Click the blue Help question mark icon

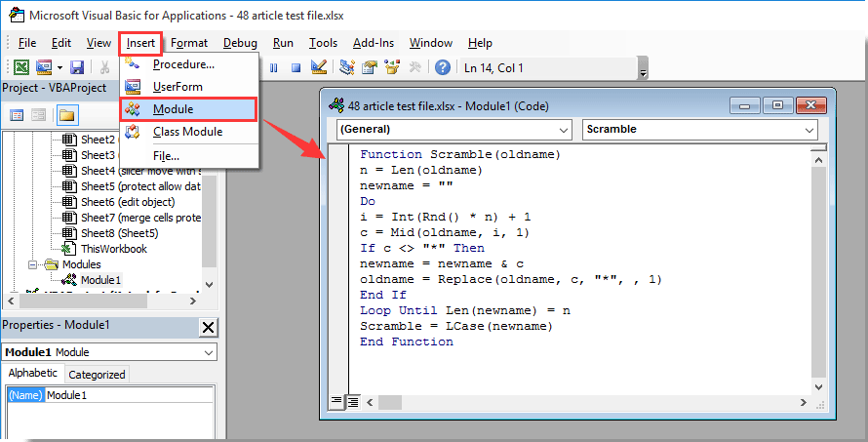tap(442, 67)
